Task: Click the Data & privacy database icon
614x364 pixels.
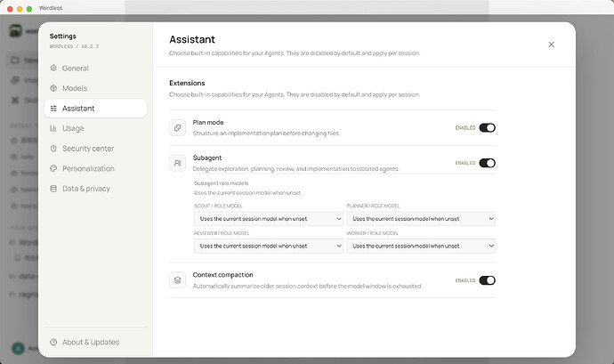Action: [x=53, y=189]
